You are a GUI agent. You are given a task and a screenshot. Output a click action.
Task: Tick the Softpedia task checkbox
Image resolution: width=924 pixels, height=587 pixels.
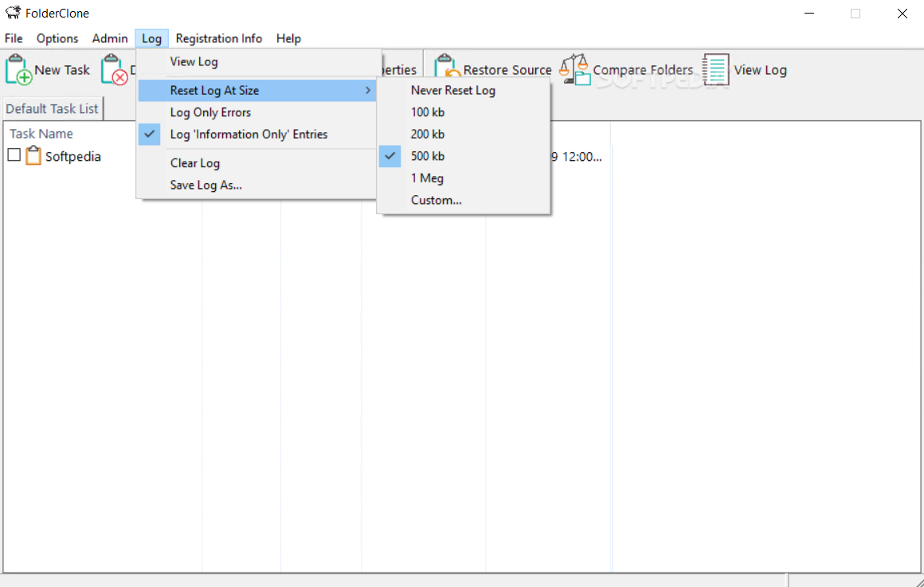14,155
